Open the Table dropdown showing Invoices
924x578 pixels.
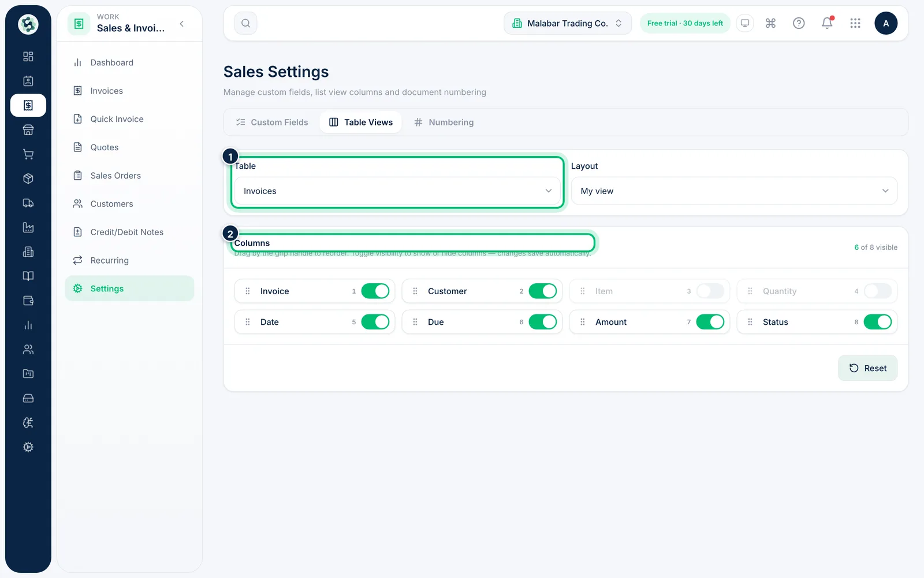pyautogui.click(x=397, y=191)
